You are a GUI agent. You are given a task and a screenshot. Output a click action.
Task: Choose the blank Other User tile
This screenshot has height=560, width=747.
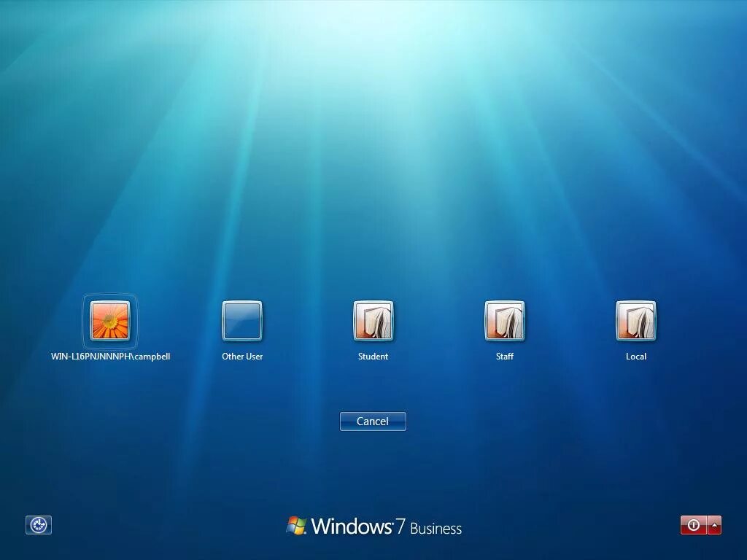[242, 321]
